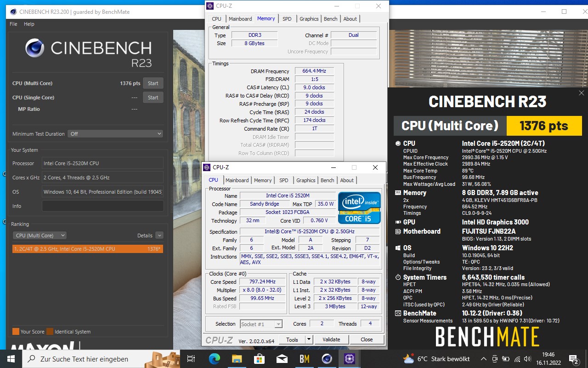
Task: Click the empty Info input field
Action: point(102,206)
